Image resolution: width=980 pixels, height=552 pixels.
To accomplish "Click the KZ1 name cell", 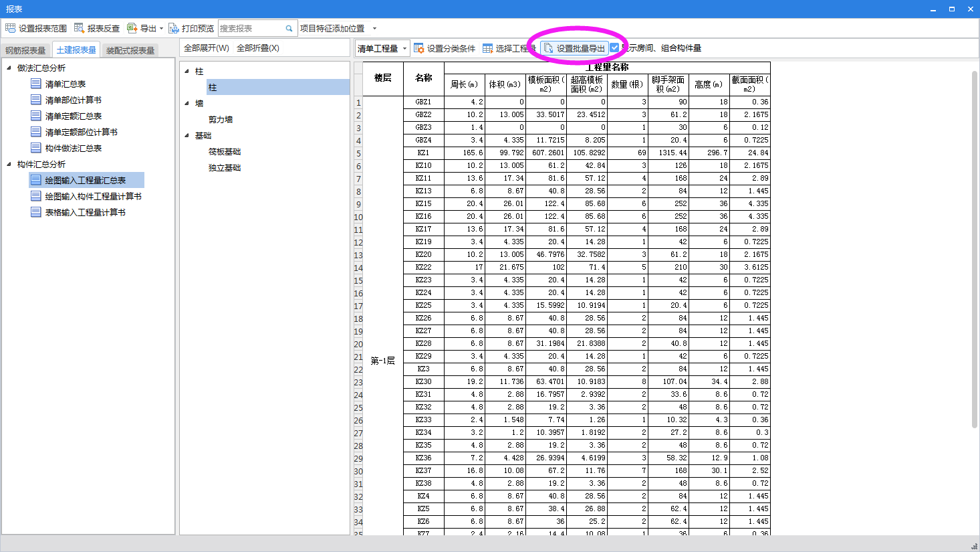I will click(424, 153).
